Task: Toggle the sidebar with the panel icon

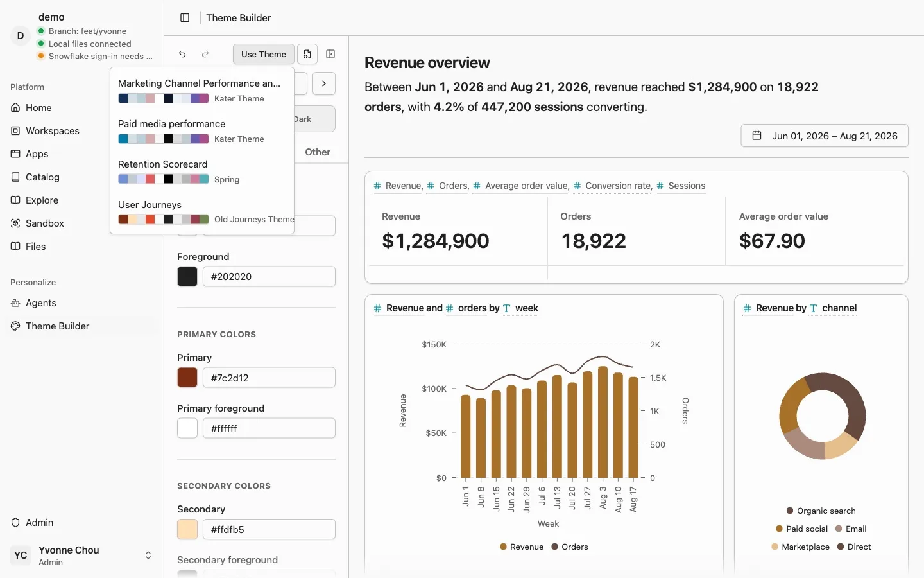Action: (185, 18)
